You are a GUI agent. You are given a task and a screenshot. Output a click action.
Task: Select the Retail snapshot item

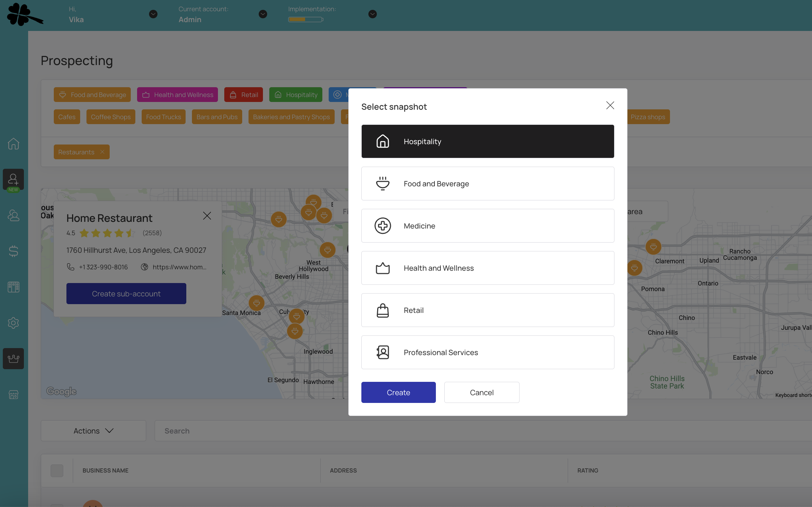[x=488, y=310]
